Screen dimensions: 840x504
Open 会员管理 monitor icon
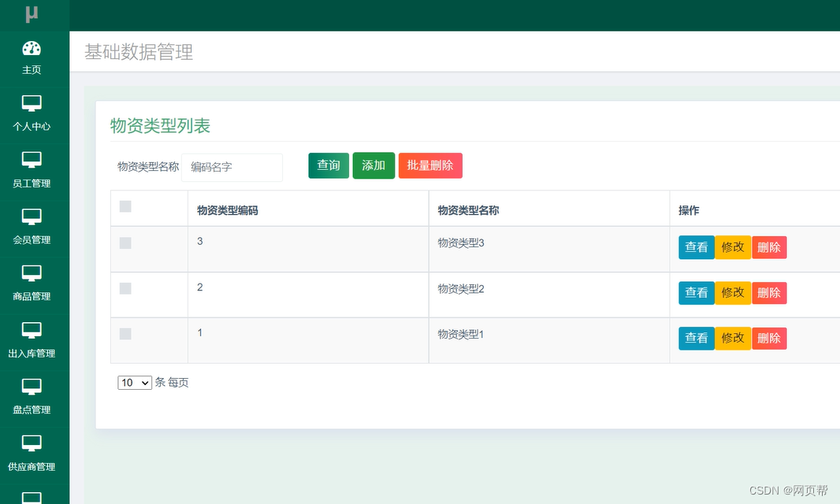point(32,217)
